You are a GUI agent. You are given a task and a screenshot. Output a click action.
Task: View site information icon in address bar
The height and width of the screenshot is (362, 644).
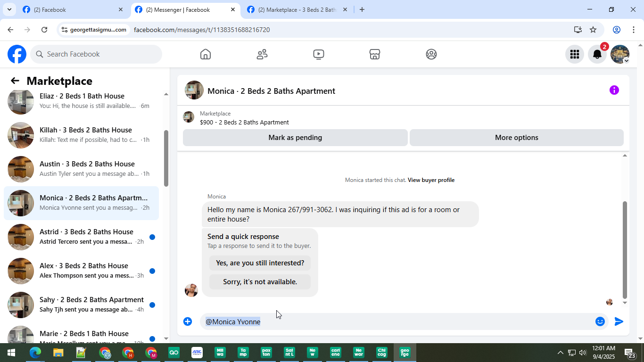coord(65,30)
